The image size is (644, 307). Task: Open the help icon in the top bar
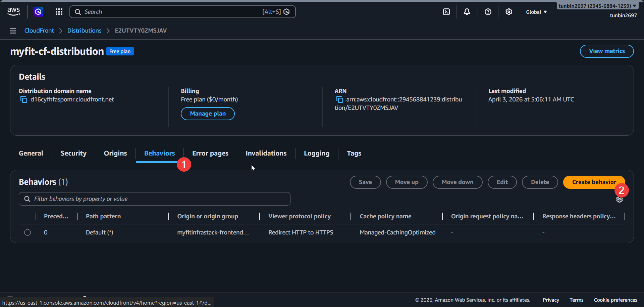pos(488,12)
